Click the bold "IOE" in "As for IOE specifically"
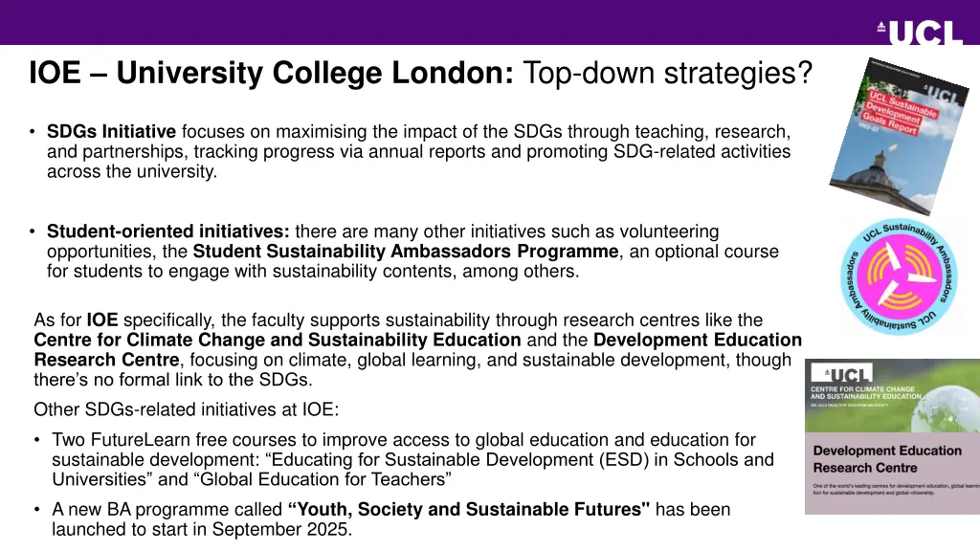This screenshot has height=551, width=980. click(x=102, y=320)
